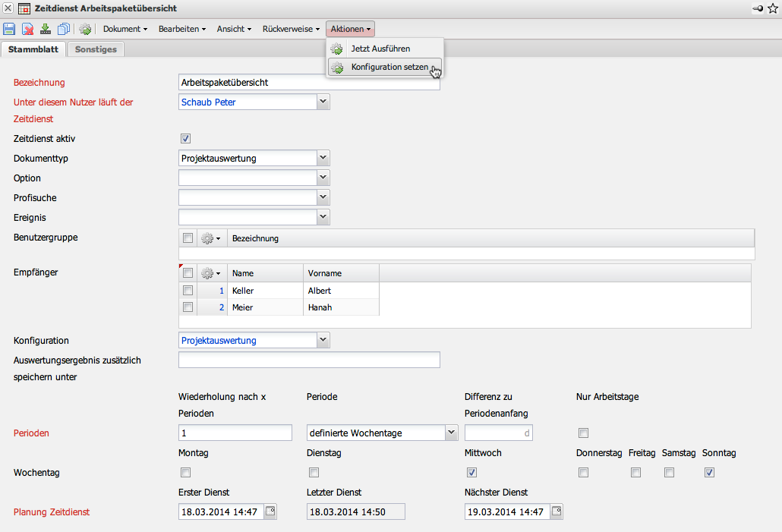The width and height of the screenshot is (782, 532).
Task: Mark as favorite with the star icon
Action: point(773,8)
